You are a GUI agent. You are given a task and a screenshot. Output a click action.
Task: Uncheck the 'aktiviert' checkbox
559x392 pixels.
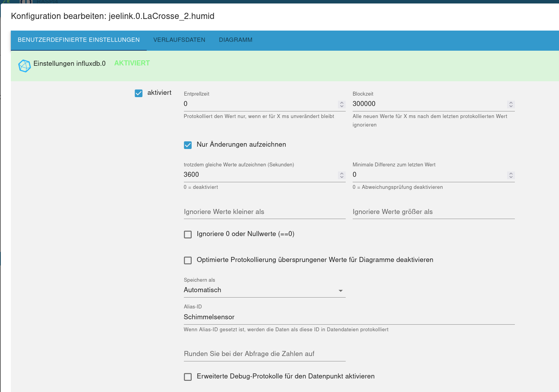point(139,93)
